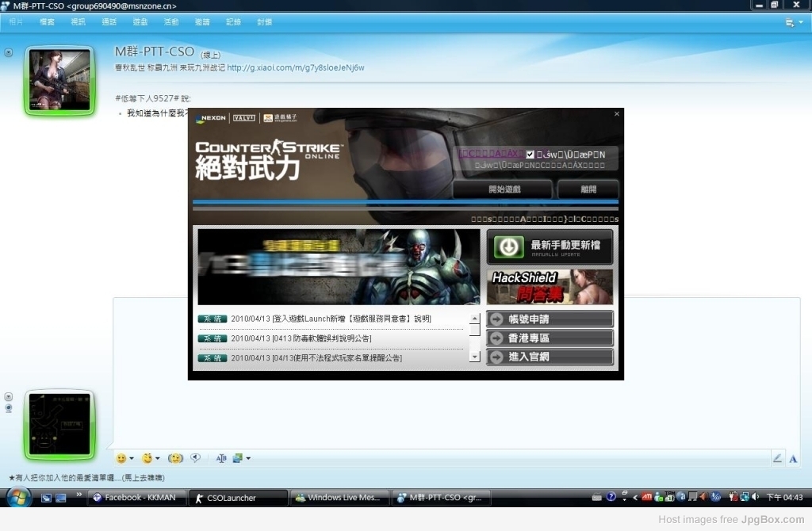
Task: Switch to Facebook - KKMAN in taskbar
Action: (x=136, y=498)
